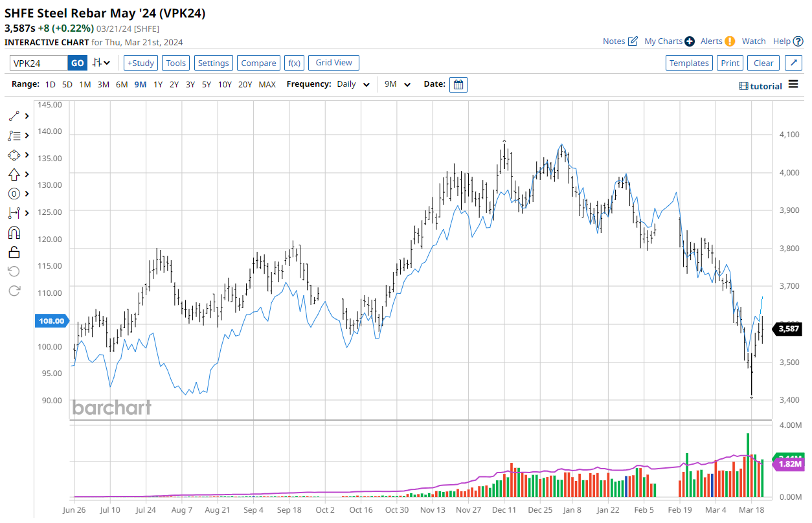Screen dimensions: 812x523
Task: Click the hamburger menu icon
Action: (793, 85)
